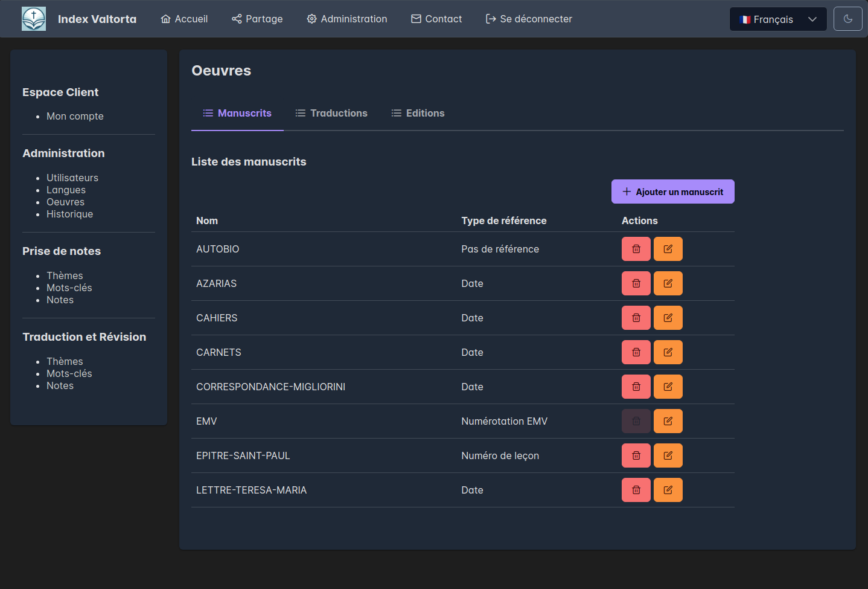Edit the LETTRE-TERESA-MARIA manuscript
Viewport: 868px width, 589px height.
668,490
